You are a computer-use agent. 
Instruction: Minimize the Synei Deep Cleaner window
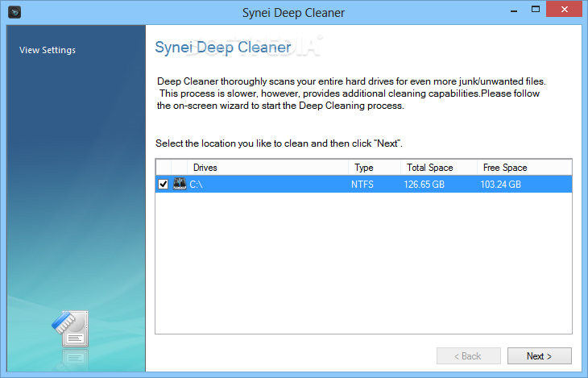pos(514,10)
